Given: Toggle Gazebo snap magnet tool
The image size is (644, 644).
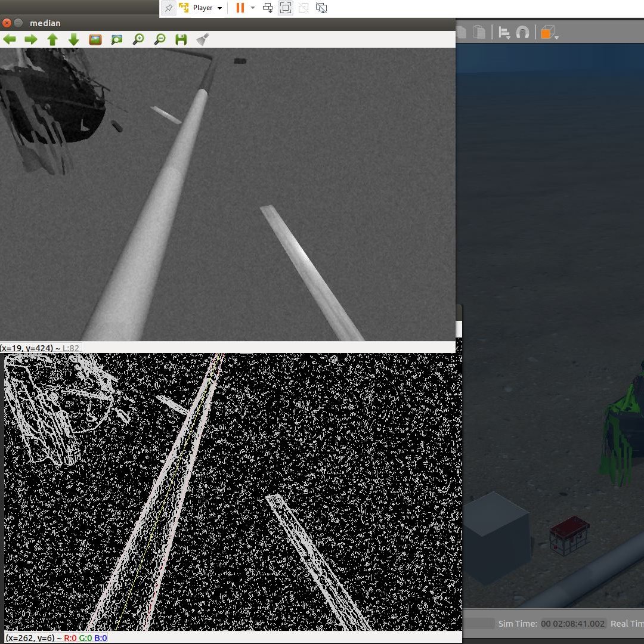Looking at the screenshot, I should pos(522,32).
